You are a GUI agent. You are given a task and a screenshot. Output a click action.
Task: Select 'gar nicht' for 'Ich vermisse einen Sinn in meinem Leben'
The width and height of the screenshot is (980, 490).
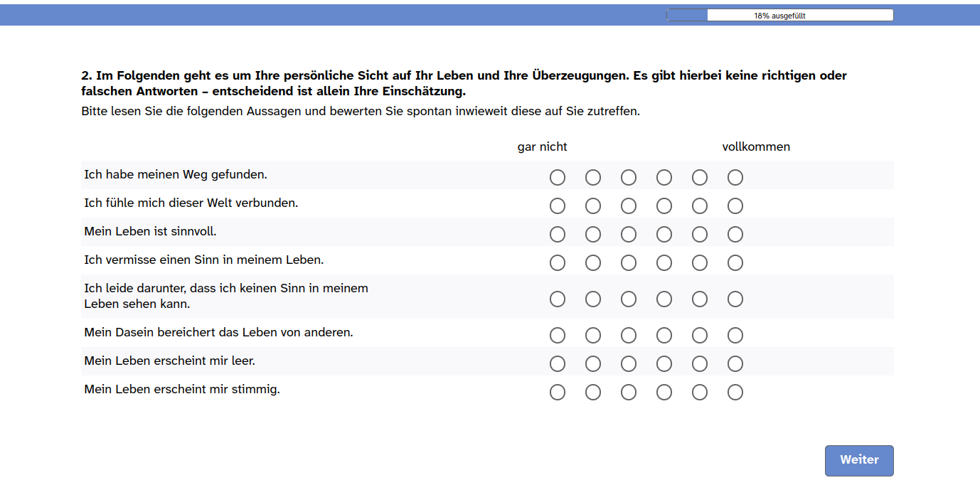tap(558, 262)
